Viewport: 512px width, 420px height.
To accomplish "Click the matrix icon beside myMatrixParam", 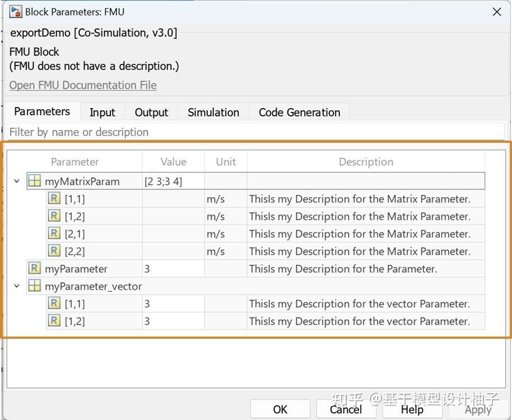I will pyautogui.click(x=35, y=180).
